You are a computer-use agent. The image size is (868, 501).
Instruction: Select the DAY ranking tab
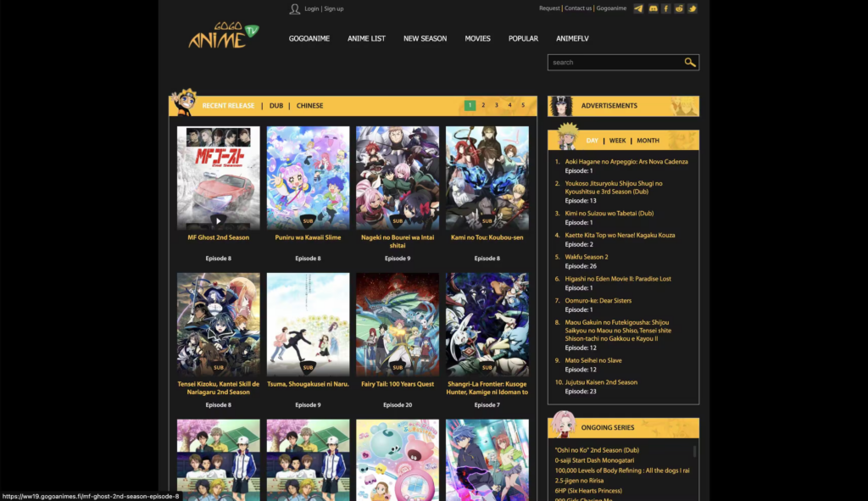(x=592, y=141)
